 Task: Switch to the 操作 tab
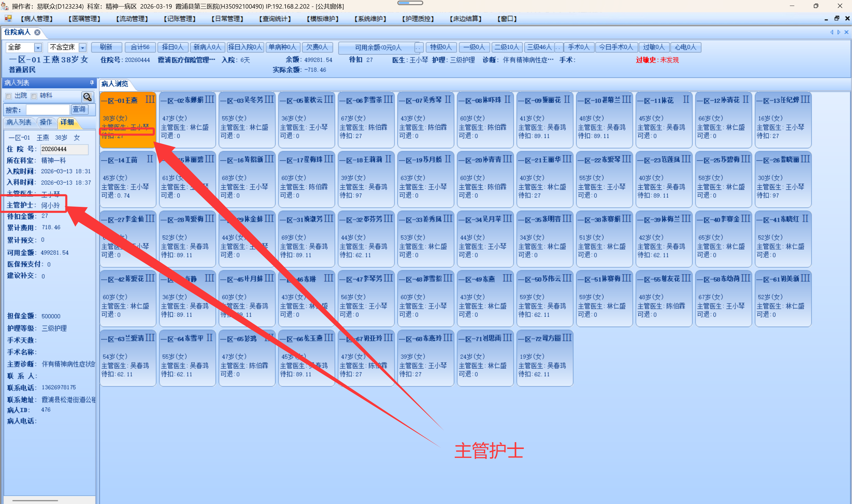click(x=46, y=122)
